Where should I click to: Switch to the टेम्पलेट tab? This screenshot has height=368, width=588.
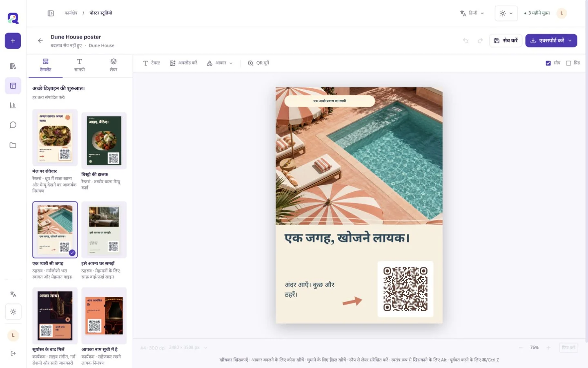(45, 65)
